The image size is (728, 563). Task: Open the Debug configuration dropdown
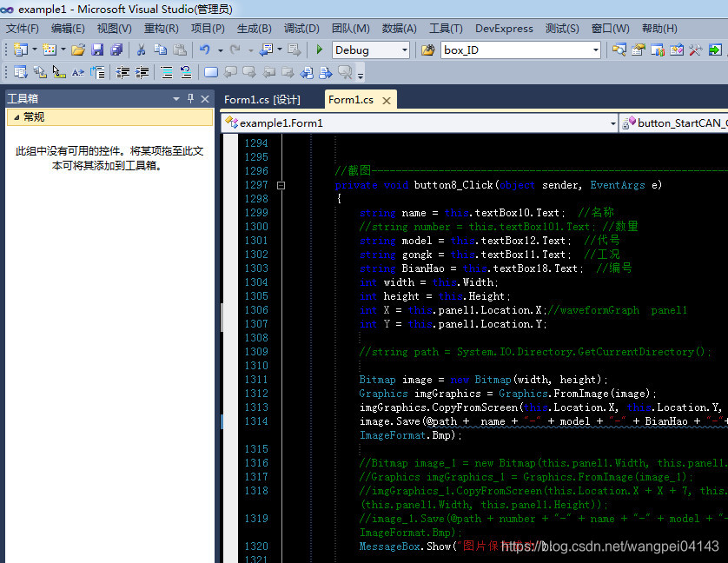[404, 50]
